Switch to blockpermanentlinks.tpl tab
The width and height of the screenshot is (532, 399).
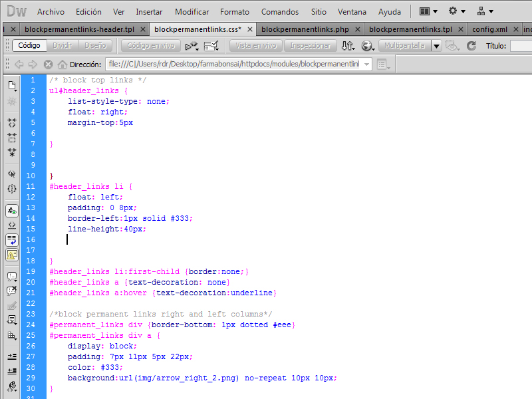click(410, 29)
